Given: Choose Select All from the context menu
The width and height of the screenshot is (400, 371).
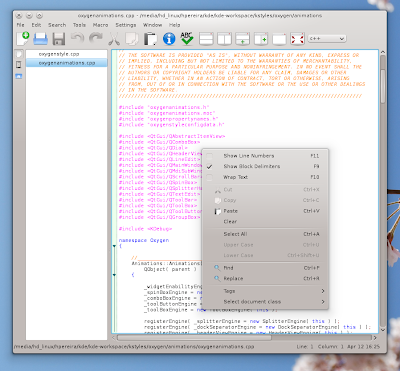Looking at the screenshot, I should 265,234.
